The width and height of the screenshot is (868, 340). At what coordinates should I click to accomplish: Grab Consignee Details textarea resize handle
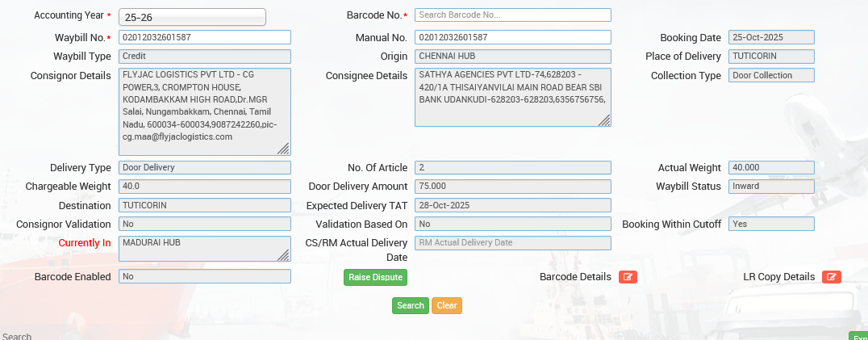[x=603, y=120]
